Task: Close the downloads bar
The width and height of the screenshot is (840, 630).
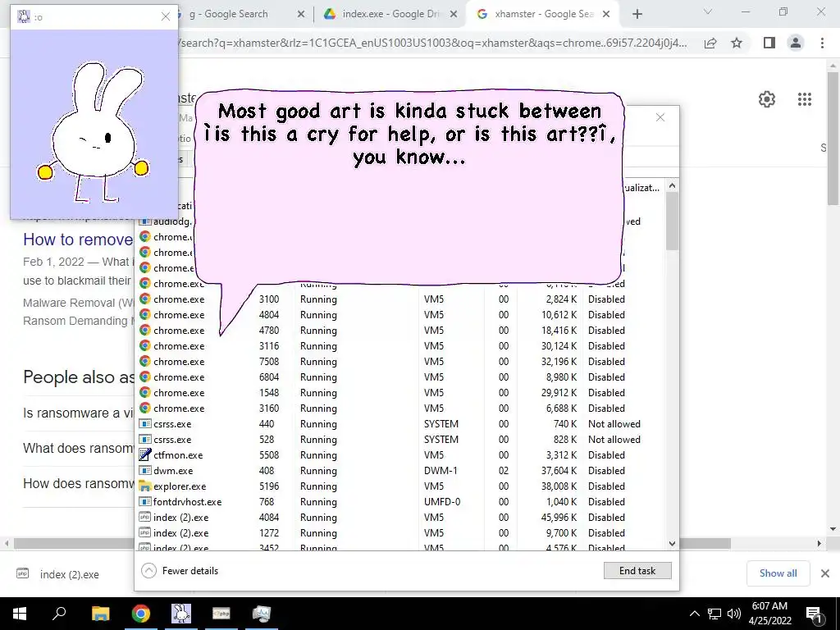Action: pyautogui.click(x=825, y=573)
